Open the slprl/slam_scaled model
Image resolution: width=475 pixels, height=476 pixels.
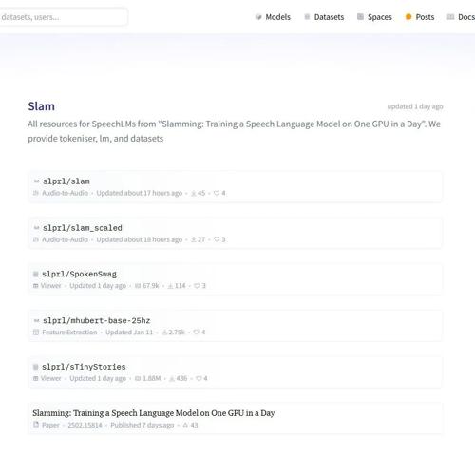(83, 228)
